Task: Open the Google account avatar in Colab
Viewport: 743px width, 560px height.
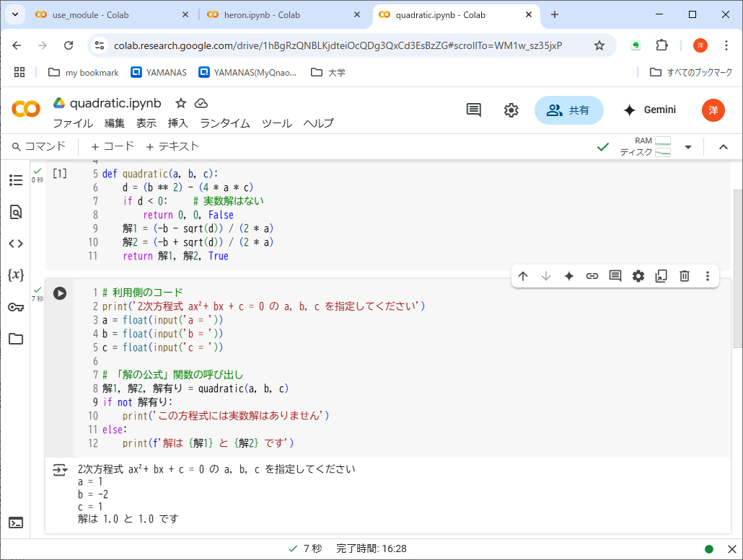Action: point(713,110)
